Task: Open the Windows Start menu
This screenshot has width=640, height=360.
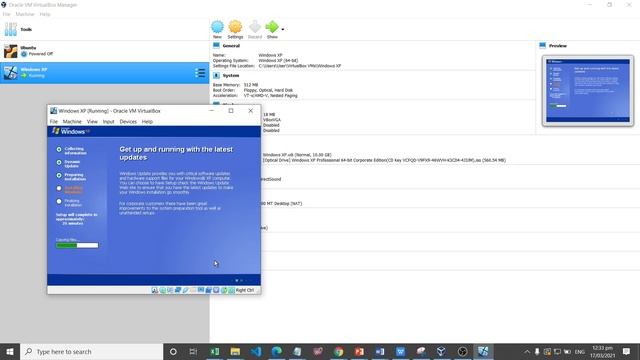Action: [x=10, y=351]
